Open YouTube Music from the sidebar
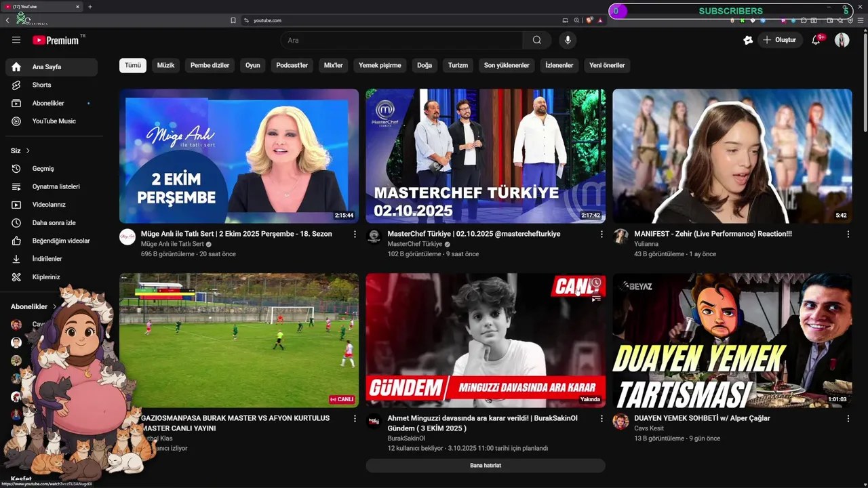 [x=52, y=121]
